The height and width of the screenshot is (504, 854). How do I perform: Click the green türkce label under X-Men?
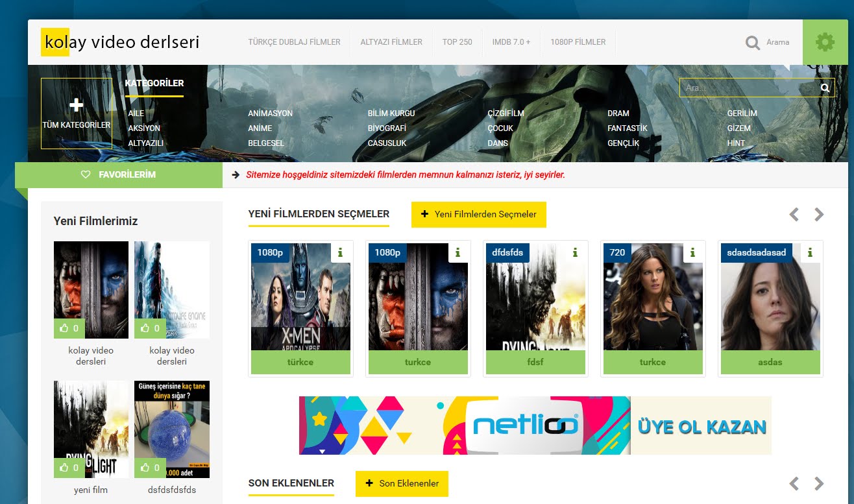click(x=300, y=362)
